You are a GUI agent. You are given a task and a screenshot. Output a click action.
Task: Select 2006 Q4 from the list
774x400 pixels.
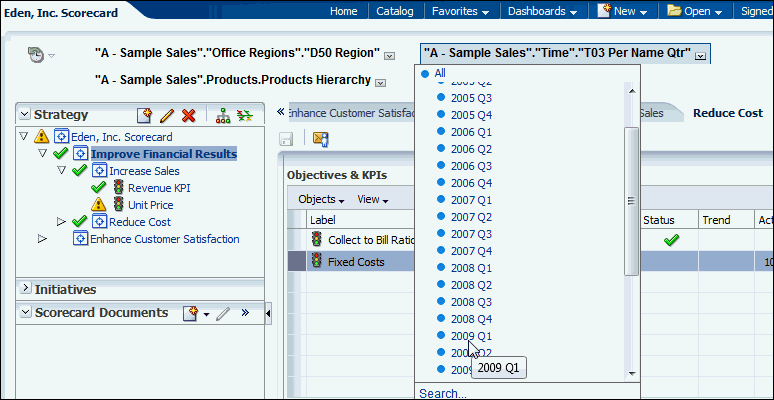471,183
